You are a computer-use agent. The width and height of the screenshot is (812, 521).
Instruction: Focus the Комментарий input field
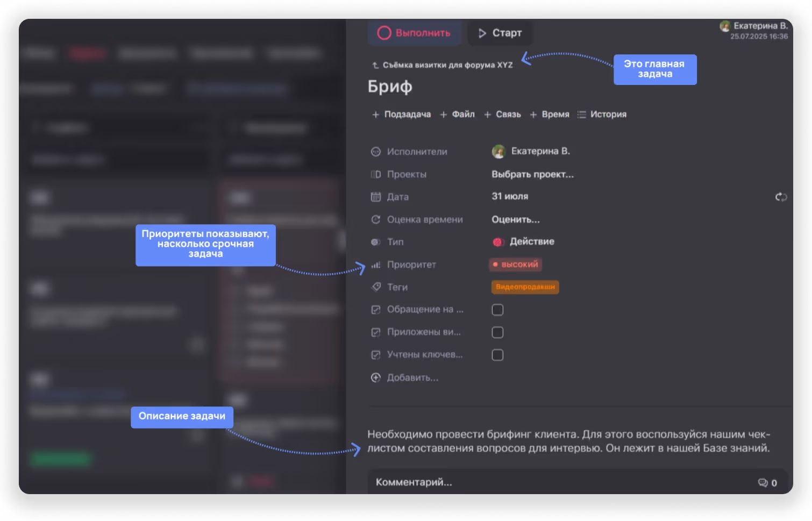578,482
